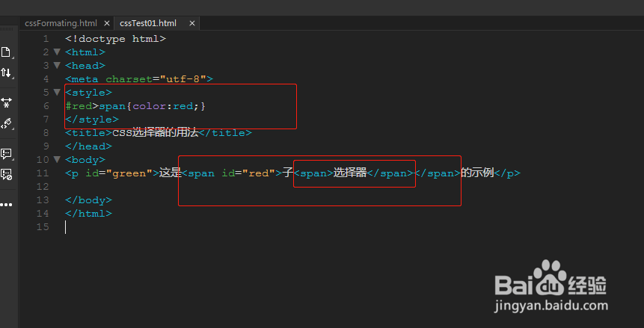The image size is (644, 328).
Task: Collapse the style block on line 5
Action: pos(57,93)
